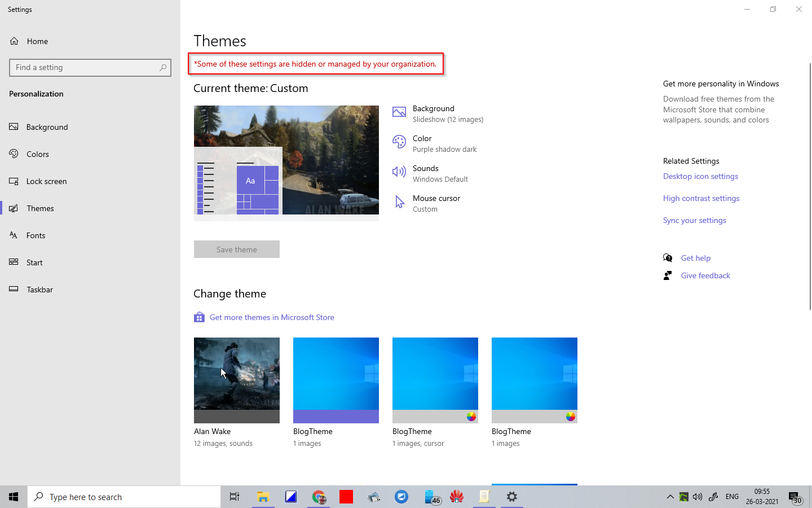The image size is (812, 508).
Task: Open the Colors personalization page
Action: click(37, 154)
